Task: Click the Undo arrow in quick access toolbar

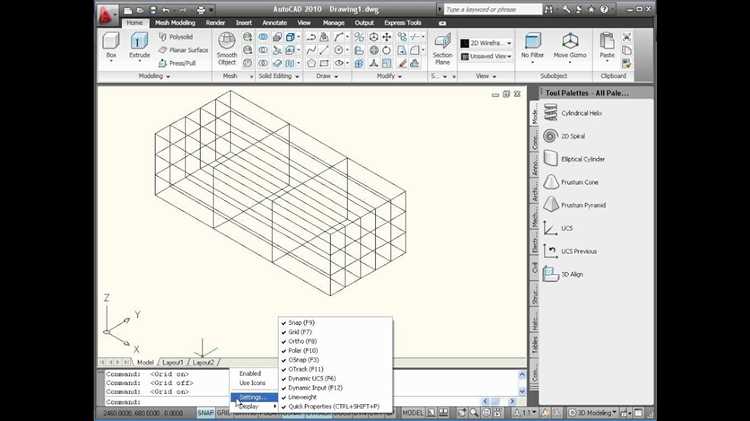Action: click(x=166, y=10)
